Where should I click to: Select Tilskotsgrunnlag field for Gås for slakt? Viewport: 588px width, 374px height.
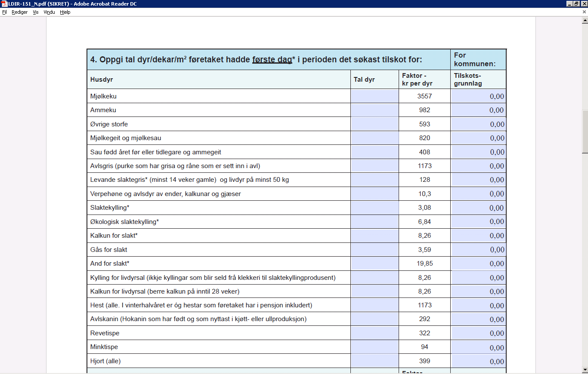[x=478, y=250]
